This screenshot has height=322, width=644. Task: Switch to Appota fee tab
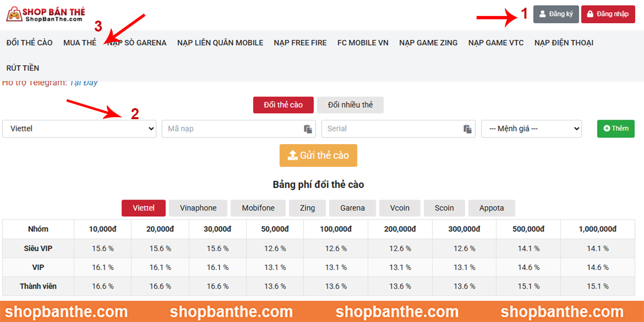pyautogui.click(x=491, y=208)
